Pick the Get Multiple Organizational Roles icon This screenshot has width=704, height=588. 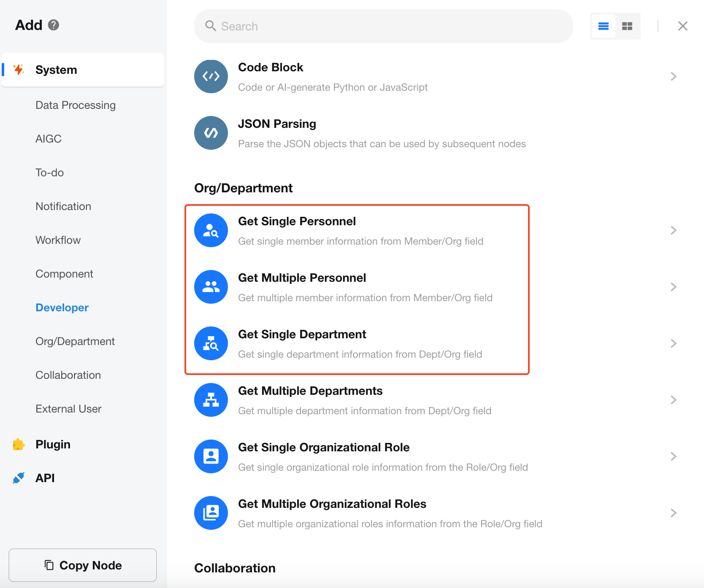(x=211, y=513)
